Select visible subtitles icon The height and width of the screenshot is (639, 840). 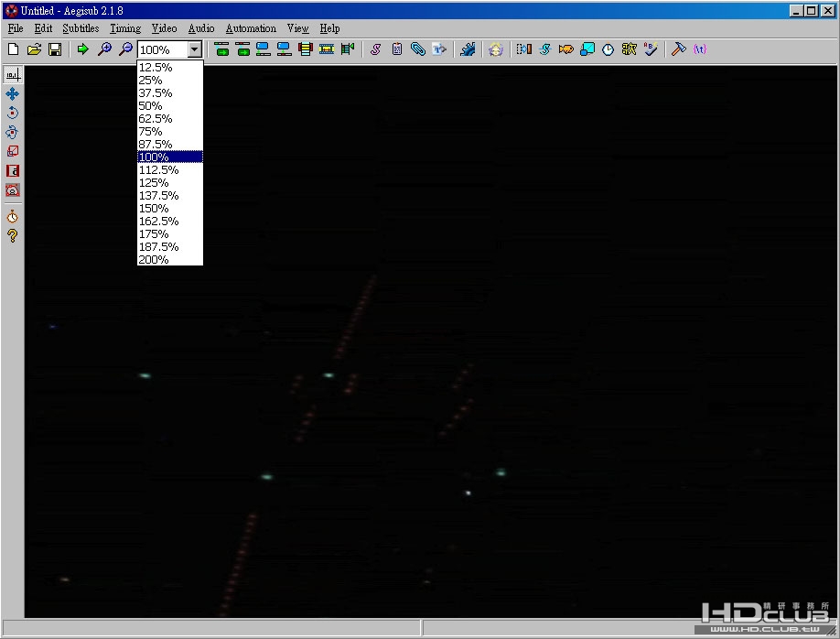point(306,49)
